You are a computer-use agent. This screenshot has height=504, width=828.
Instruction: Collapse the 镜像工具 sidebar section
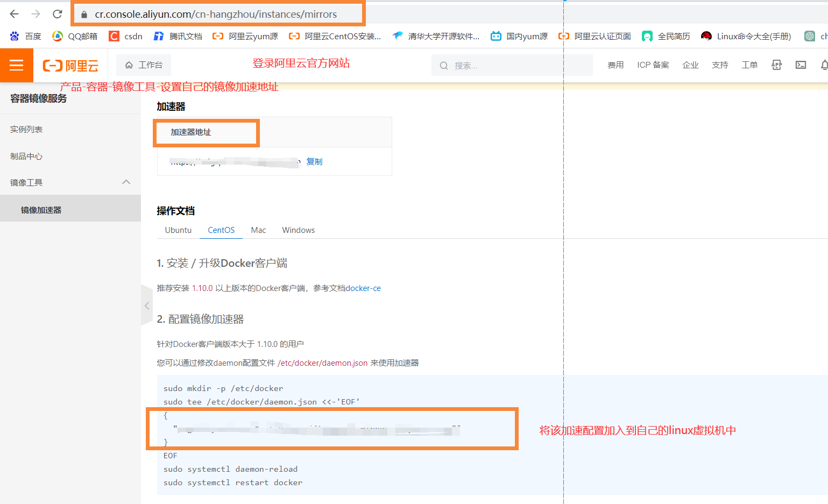pyautogui.click(x=70, y=182)
